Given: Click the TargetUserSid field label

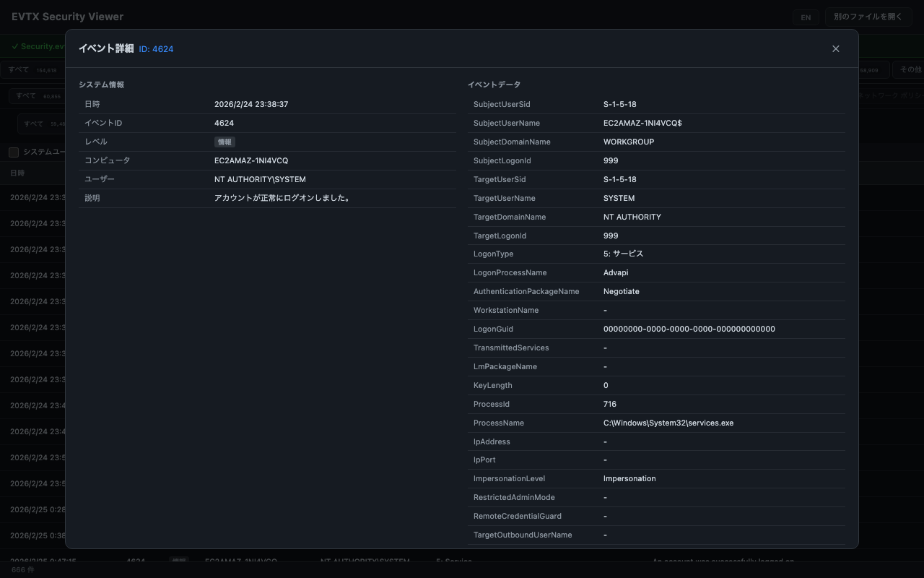Looking at the screenshot, I should pos(500,179).
